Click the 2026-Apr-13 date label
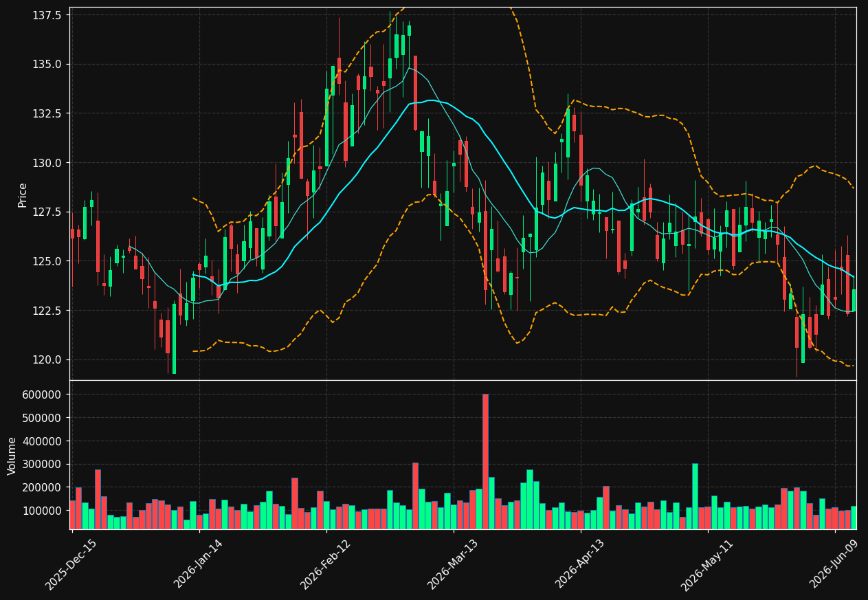This screenshot has width=868, height=600. (x=581, y=564)
